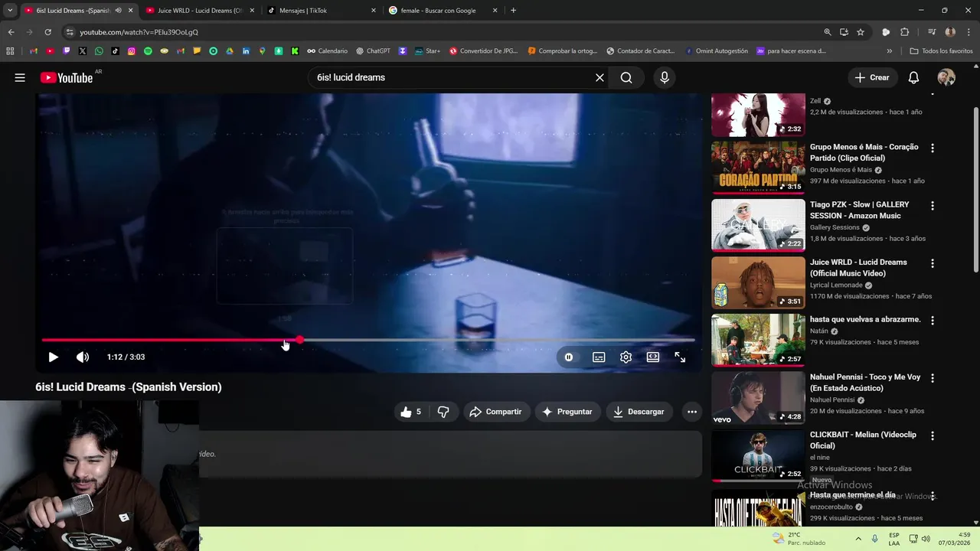This screenshot has width=980, height=551.
Task: Clear the search box with X
Action: (599, 77)
